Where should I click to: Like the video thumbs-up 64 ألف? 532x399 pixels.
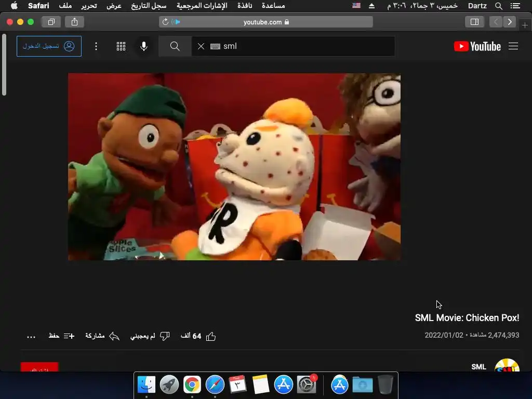click(x=198, y=336)
